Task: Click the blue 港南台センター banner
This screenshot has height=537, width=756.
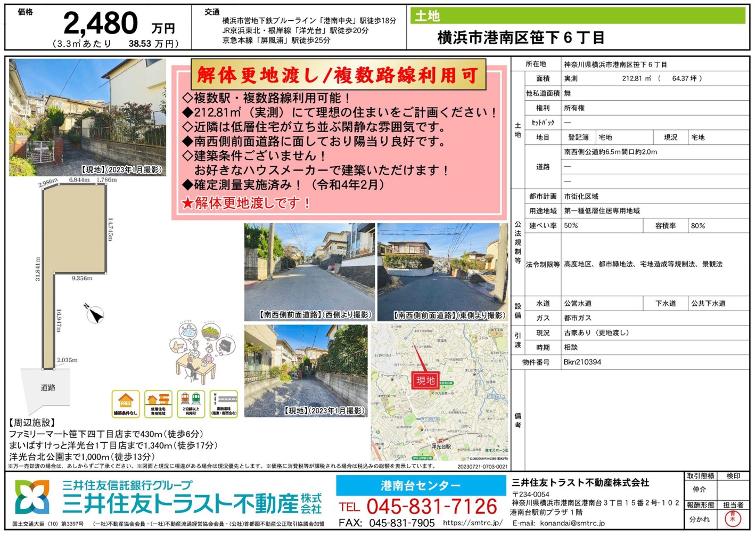Action: click(x=421, y=485)
